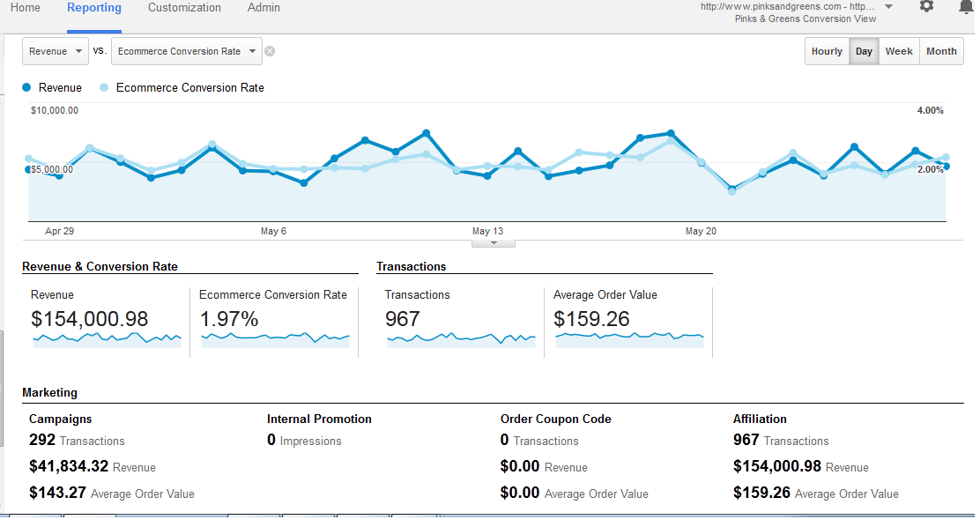980x527 pixels.
Task: Click the Transactions sparkline chart
Action: coord(461,338)
